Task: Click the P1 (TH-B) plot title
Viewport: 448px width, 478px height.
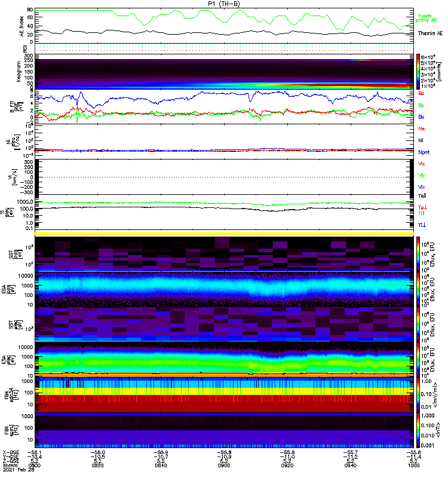Action: (223, 4)
